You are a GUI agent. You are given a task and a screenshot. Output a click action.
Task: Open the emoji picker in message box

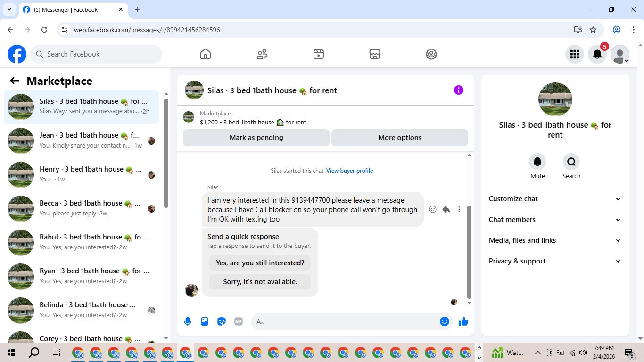(444, 321)
